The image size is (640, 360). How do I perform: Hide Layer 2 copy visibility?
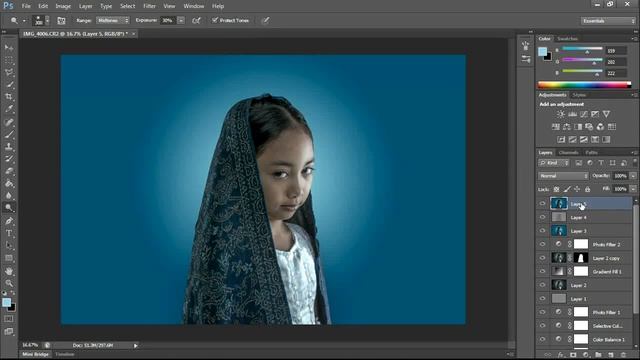pyautogui.click(x=542, y=258)
